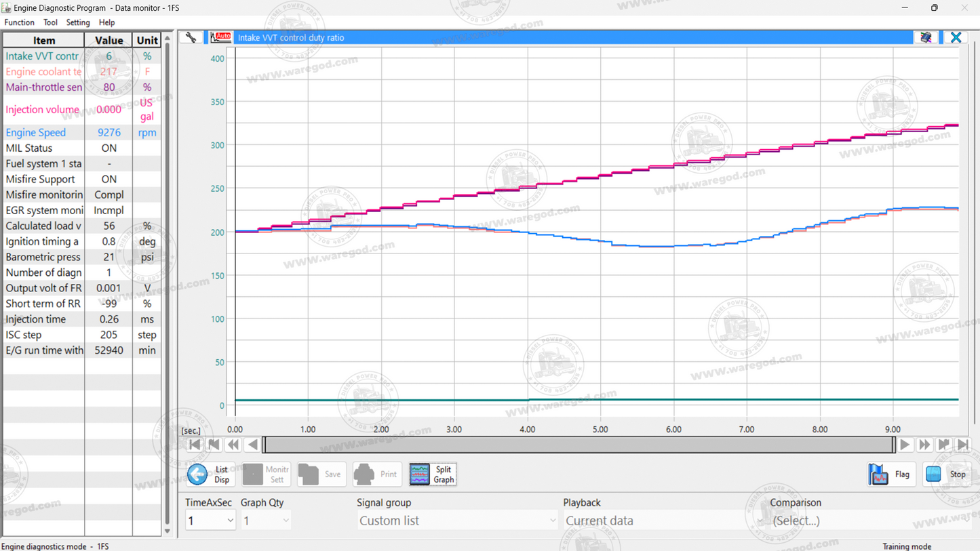Select the Engine Speed row value

click(109, 132)
